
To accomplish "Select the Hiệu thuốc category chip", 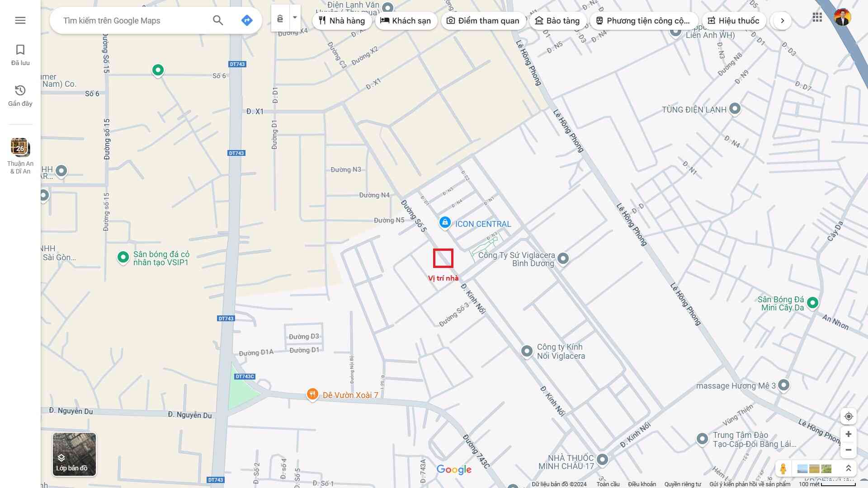I will tap(733, 21).
